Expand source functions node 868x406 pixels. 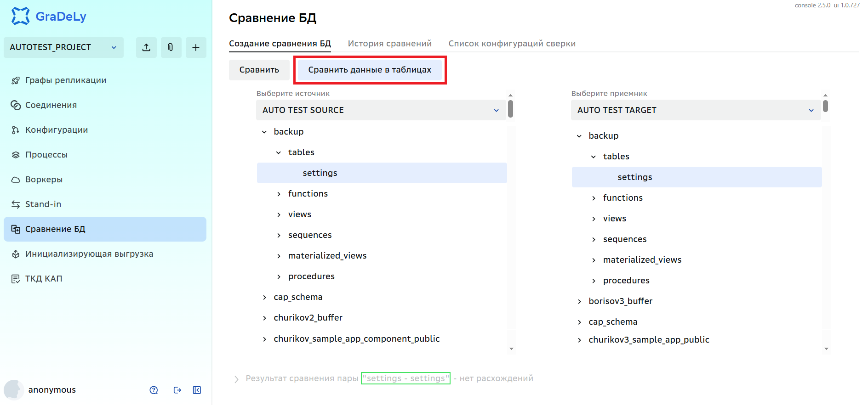coord(279,194)
